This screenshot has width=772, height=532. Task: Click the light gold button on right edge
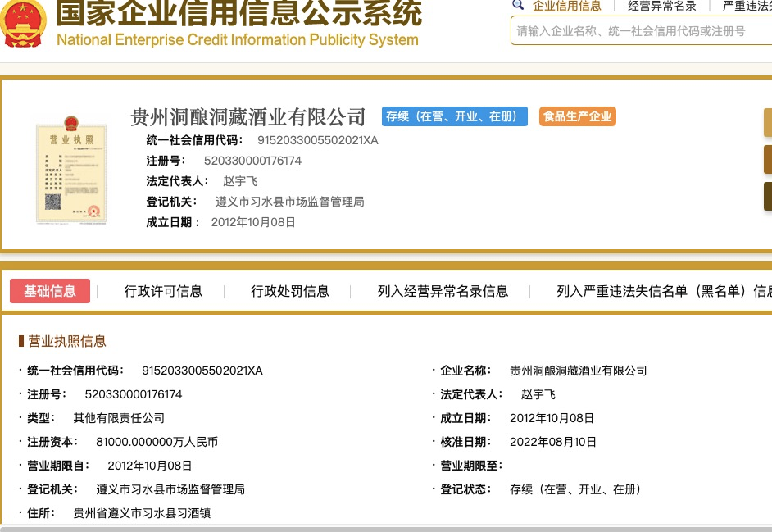pyautogui.click(x=767, y=122)
